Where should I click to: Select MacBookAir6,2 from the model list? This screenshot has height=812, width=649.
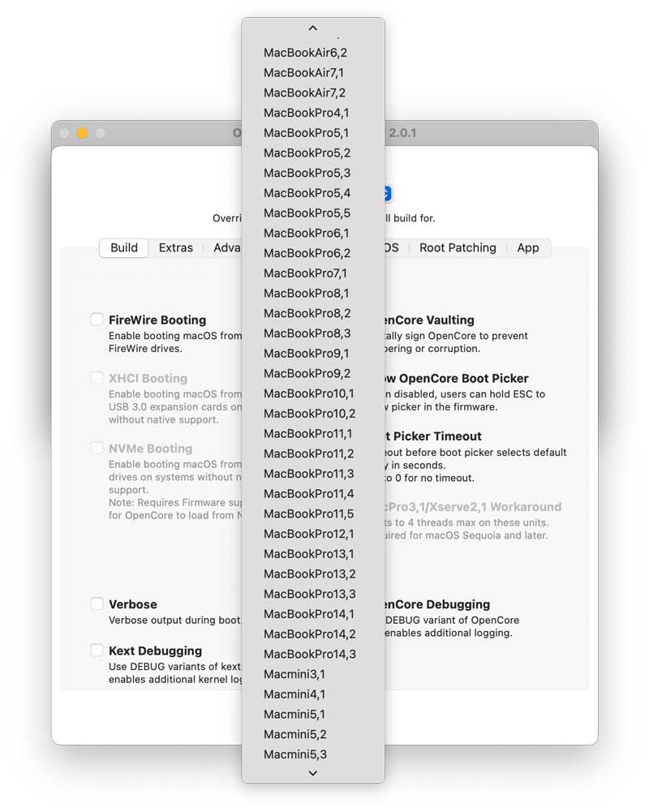313,53
